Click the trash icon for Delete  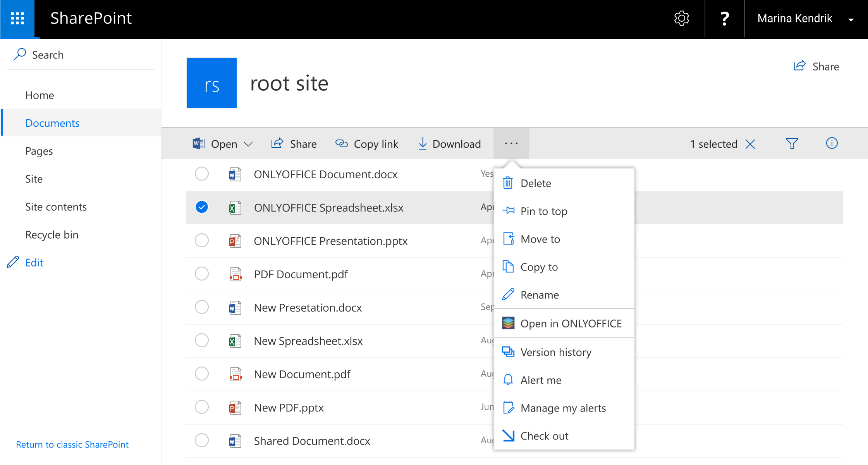point(508,183)
